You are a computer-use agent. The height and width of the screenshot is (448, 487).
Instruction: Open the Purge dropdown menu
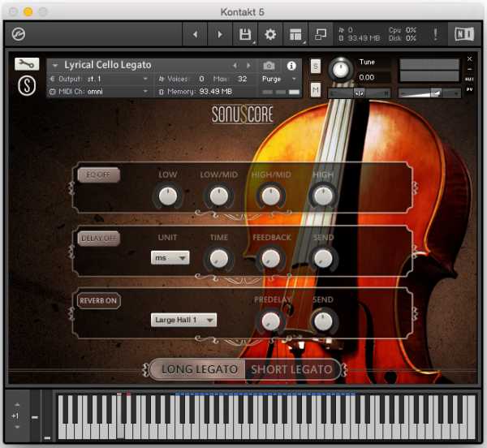[x=279, y=79]
